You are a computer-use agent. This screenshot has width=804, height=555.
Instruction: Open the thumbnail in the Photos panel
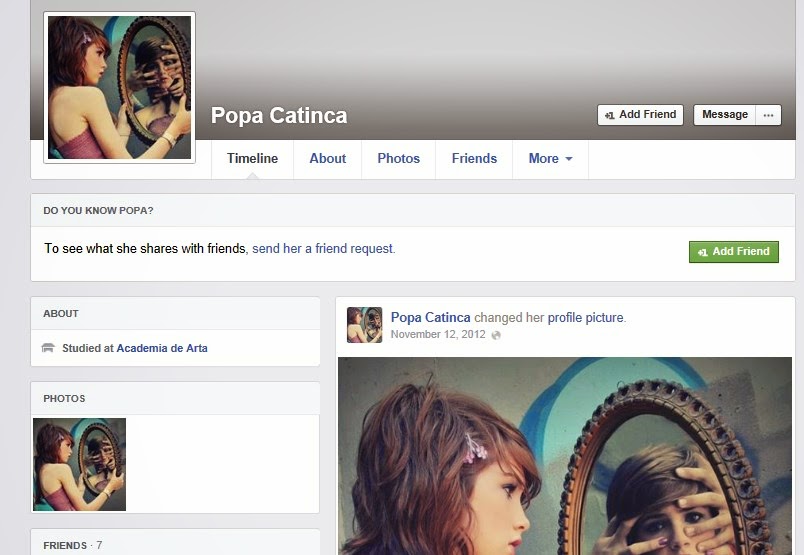pyautogui.click(x=79, y=464)
